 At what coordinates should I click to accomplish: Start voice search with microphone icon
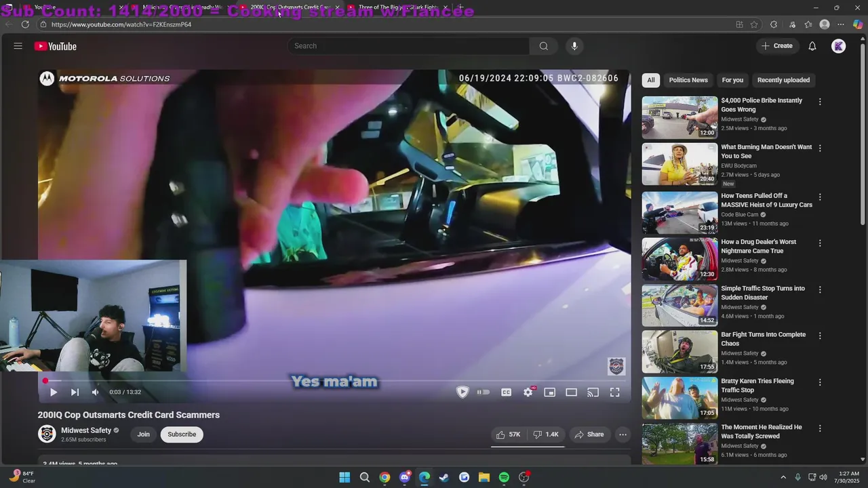574,46
